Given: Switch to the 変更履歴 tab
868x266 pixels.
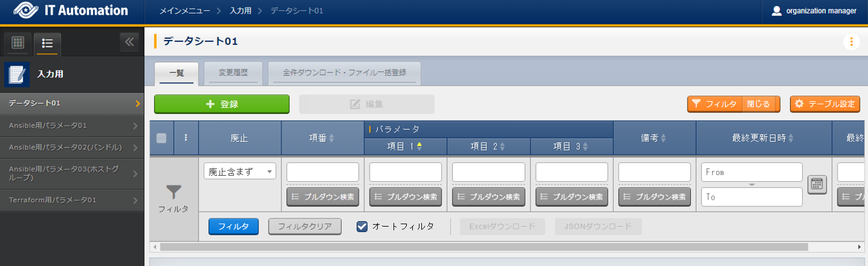Looking at the screenshot, I should click(x=233, y=73).
